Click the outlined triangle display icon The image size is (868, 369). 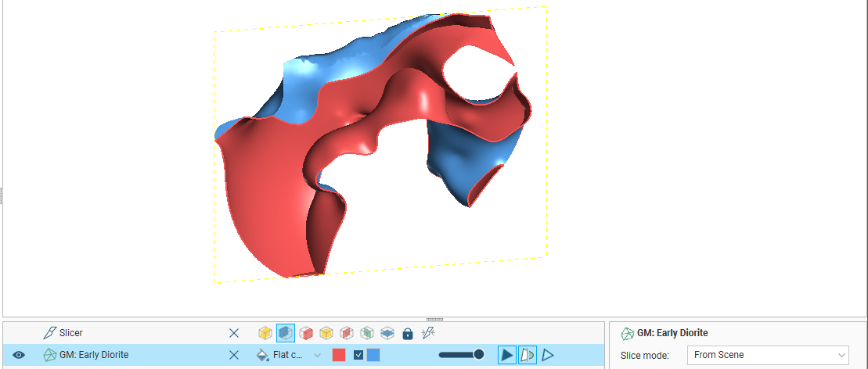(548, 355)
